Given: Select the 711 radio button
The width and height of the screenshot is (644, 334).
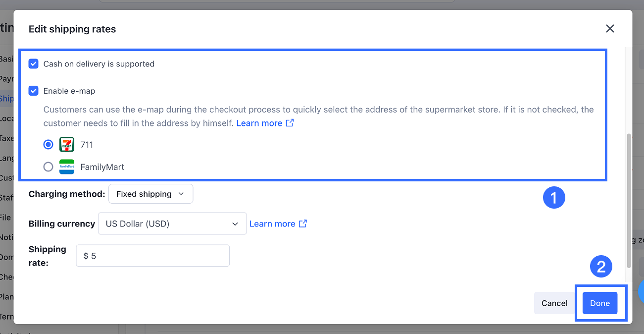Looking at the screenshot, I should [48, 145].
